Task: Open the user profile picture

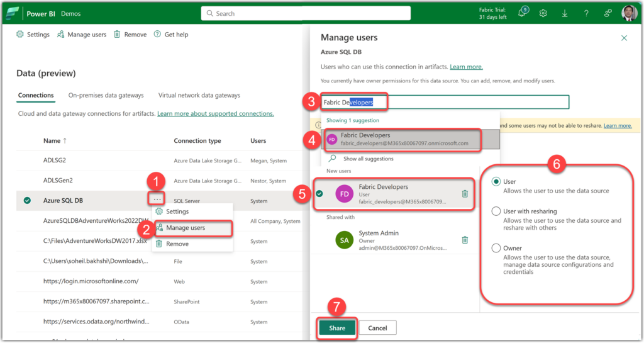Action: (x=629, y=13)
